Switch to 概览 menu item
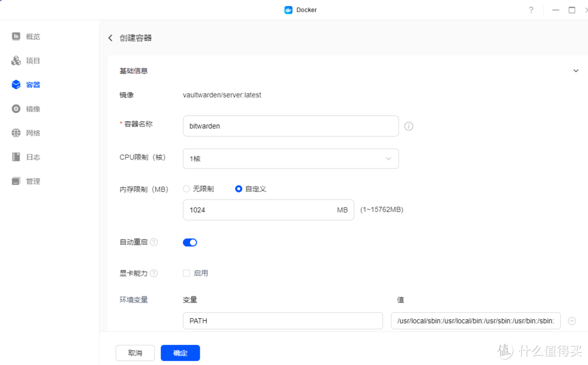Image resolution: width=588 pixels, height=365 pixels. (33, 36)
